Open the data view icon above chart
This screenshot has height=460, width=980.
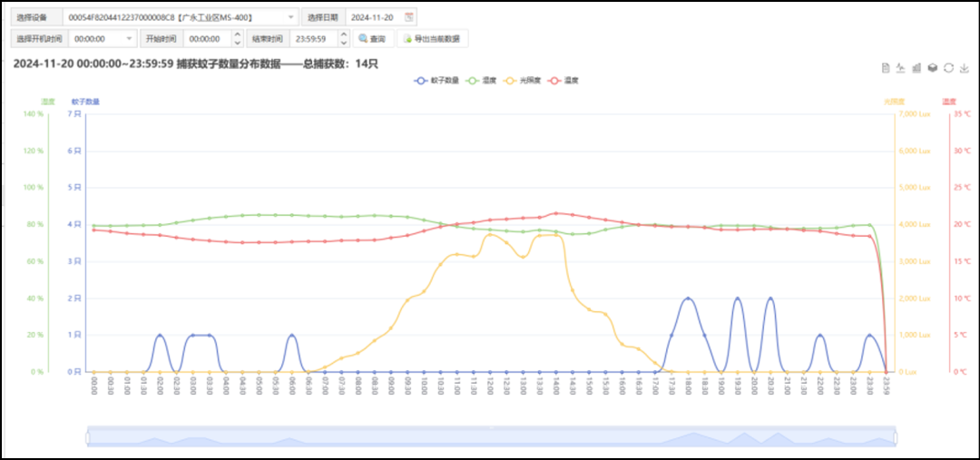(887, 68)
